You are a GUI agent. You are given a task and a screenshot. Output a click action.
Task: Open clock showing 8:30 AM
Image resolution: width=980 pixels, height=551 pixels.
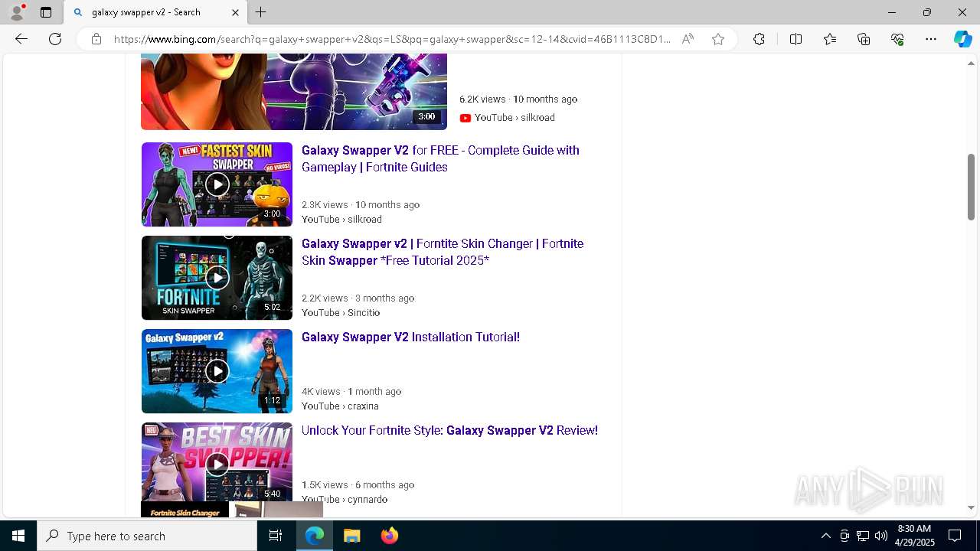pos(914,536)
